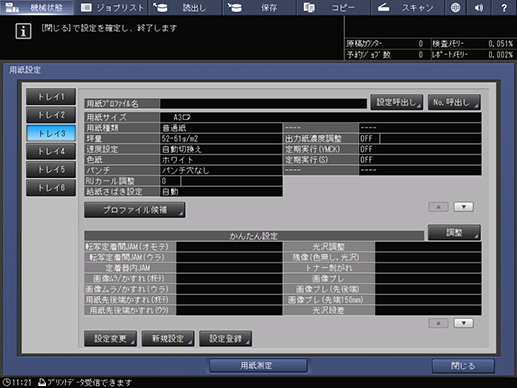Select トレイ1 tray button
The image size is (517, 388).
pos(51,97)
